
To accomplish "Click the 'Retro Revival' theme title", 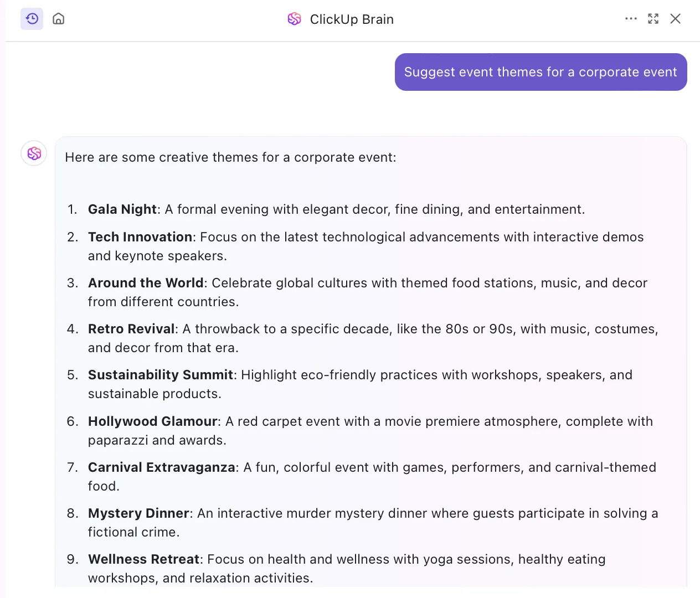I will click(x=131, y=329).
